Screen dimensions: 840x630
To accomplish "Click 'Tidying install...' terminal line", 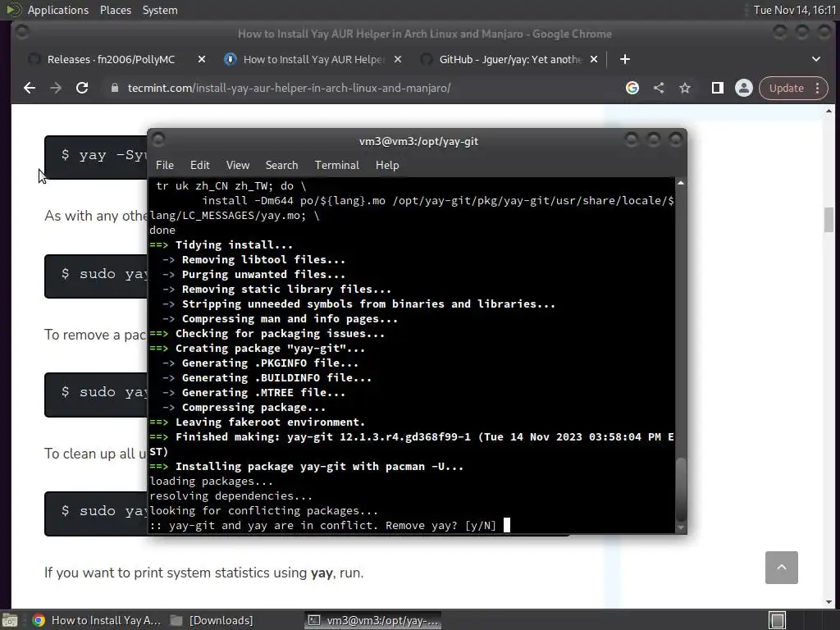I will coord(221,244).
